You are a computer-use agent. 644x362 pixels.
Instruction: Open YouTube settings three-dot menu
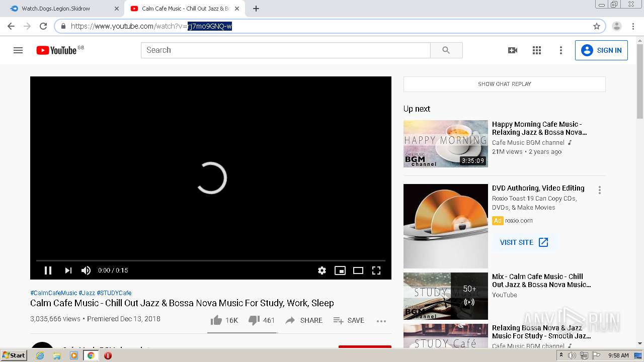point(561,50)
